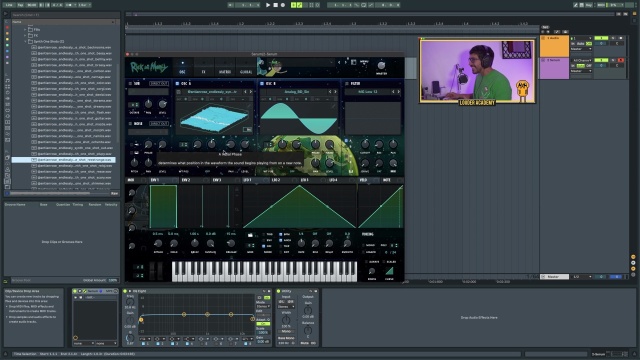Open OSC A wavetable editor pencil

248,106
